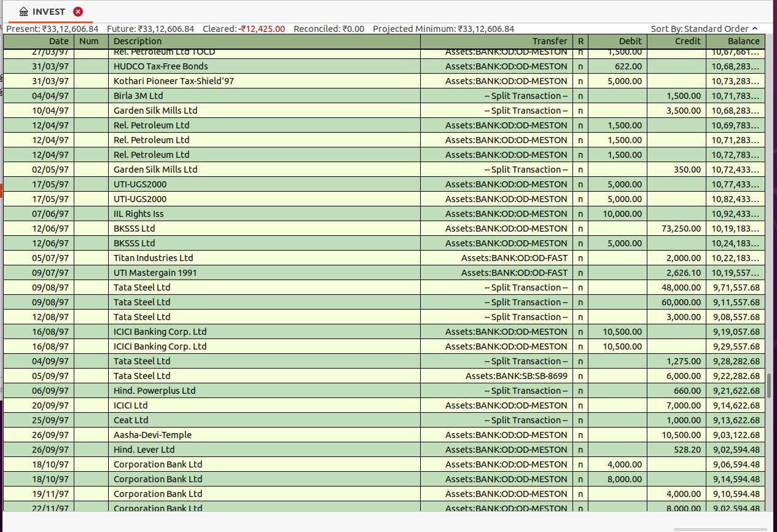Select the UTI Mastergain 1991 description
This screenshot has width=777, height=532.
[x=155, y=273]
